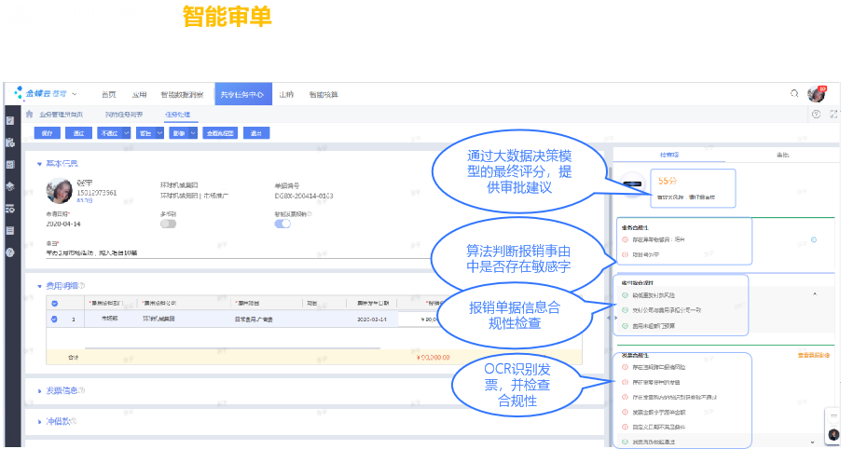Click the warning icon beside 存在异常敏感词

click(626, 240)
